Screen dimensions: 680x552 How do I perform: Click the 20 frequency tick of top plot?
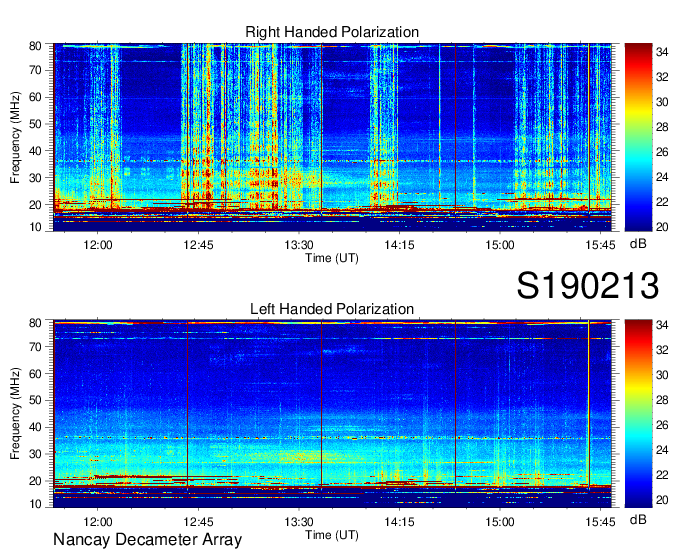pos(35,205)
